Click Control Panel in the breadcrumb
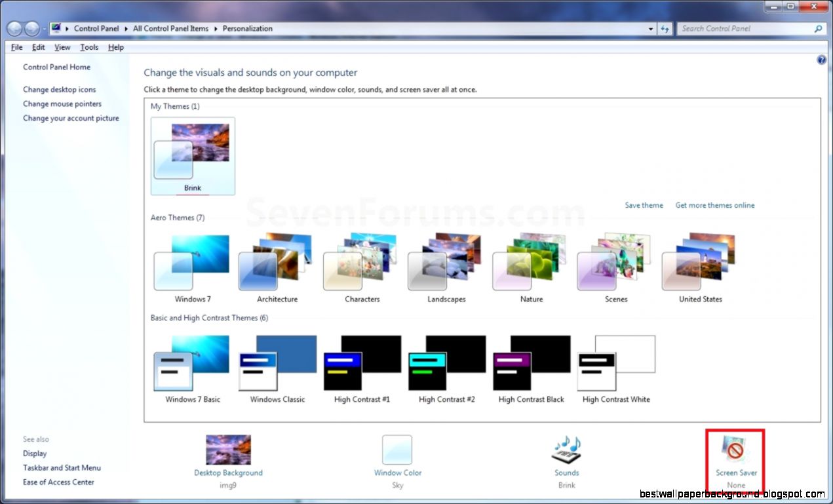 click(96, 29)
